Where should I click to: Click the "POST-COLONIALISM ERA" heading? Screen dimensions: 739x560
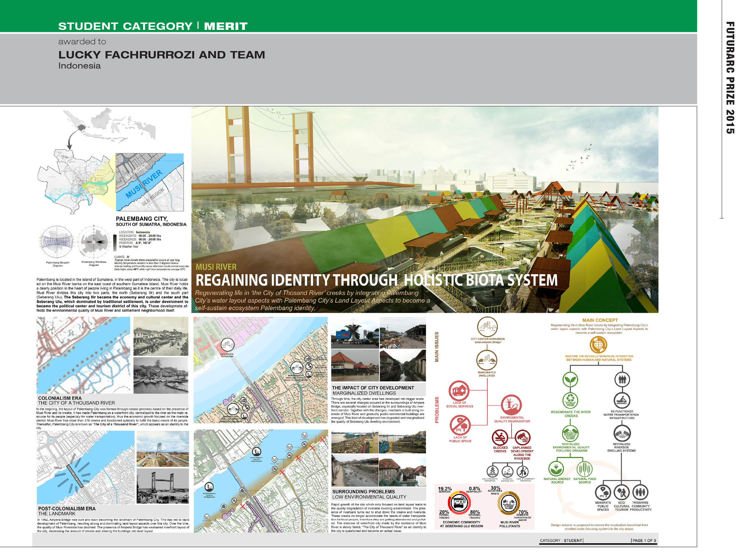click(67, 509)
